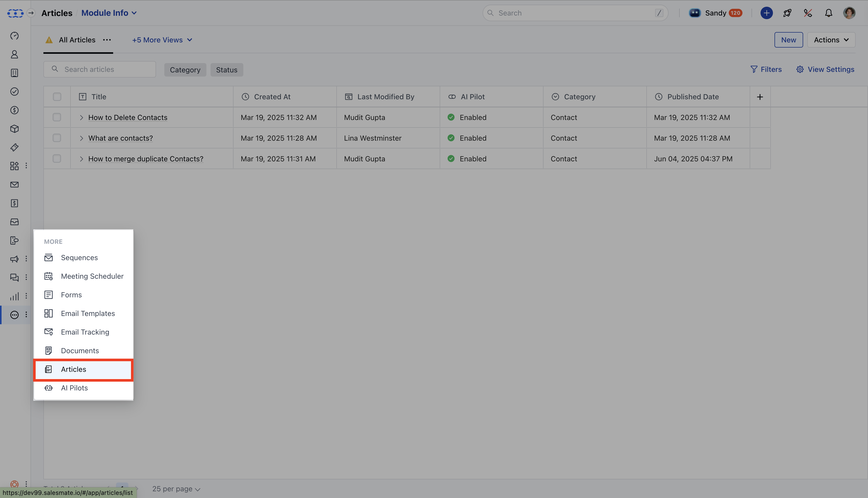This screenshot has height=498, width=868.
Task: Change the 25 per page selector
Action: pyautogui.click(x=176, y=489)
